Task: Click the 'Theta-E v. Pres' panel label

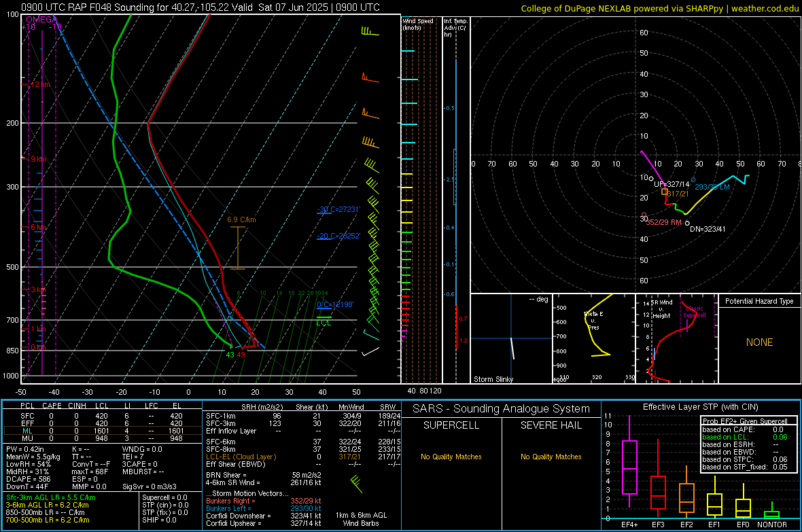Action: [x=593, y=320]
